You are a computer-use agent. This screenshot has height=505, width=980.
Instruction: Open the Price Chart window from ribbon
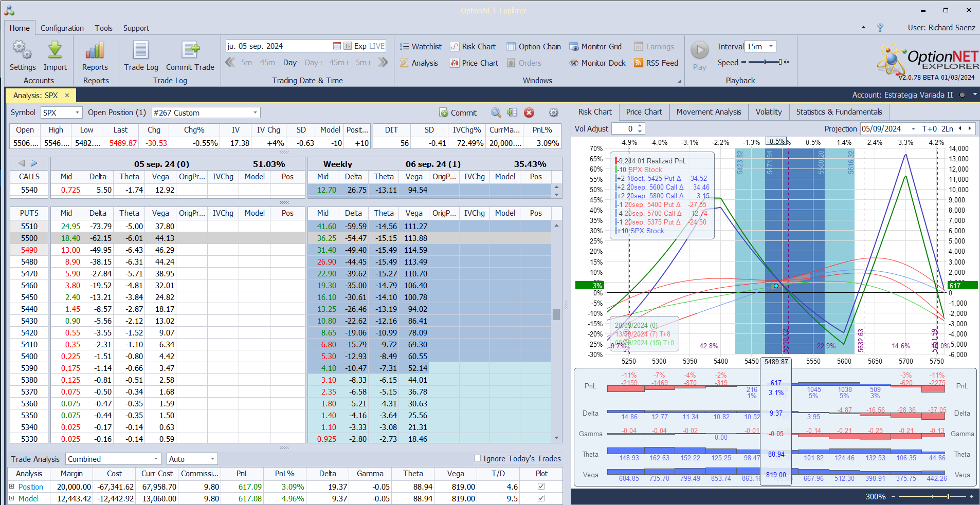pos(474,63)
